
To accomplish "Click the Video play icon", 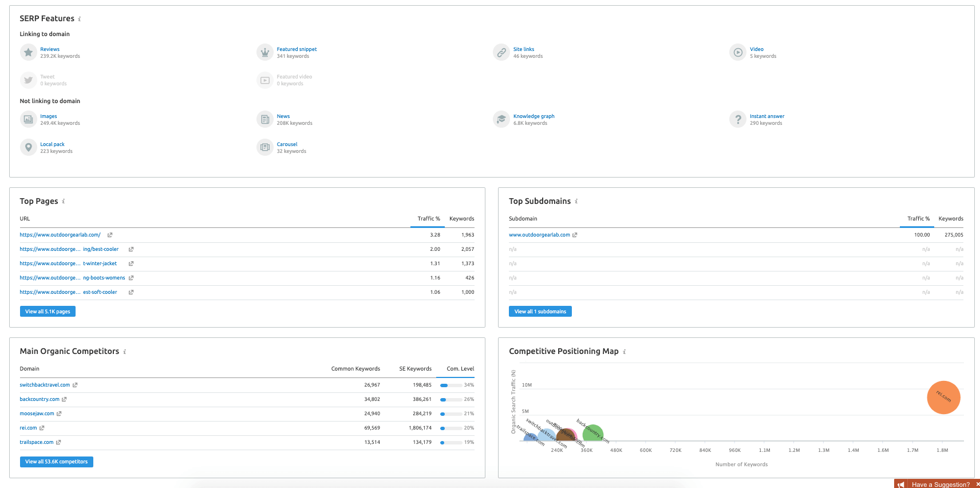I will [x=738, y=52].
